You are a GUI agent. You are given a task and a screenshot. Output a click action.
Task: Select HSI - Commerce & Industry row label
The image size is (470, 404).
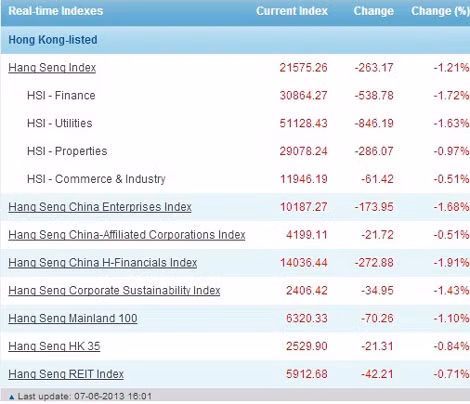pos(96,179)
